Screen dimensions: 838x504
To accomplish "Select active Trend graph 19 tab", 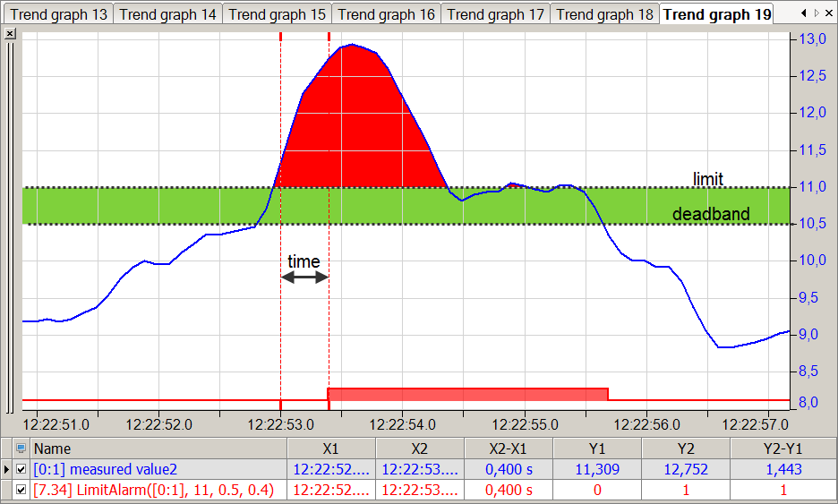I will tap(717, 14).
